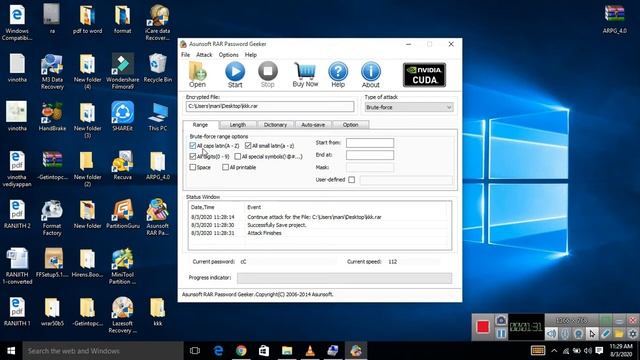Open volume control in system tray
Image resolution: width=640 pixels, height=360 pixels.
588,351
